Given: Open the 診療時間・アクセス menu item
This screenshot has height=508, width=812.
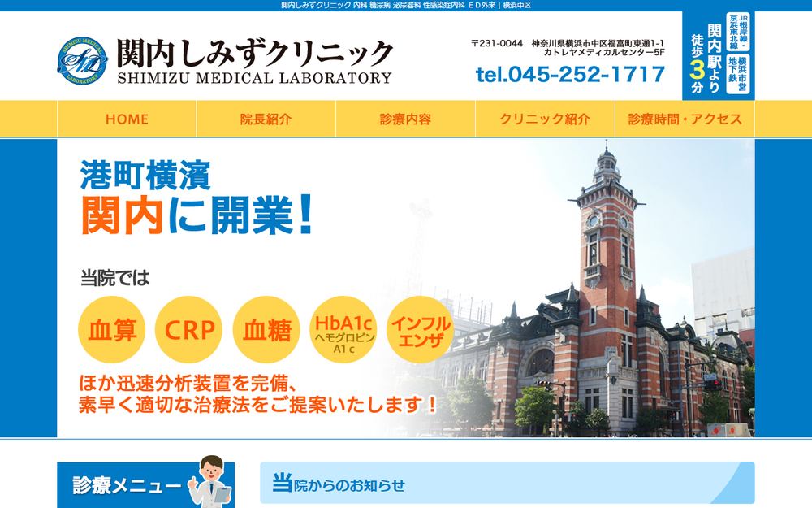Looking at the screenshot, I should click(685, 119).
